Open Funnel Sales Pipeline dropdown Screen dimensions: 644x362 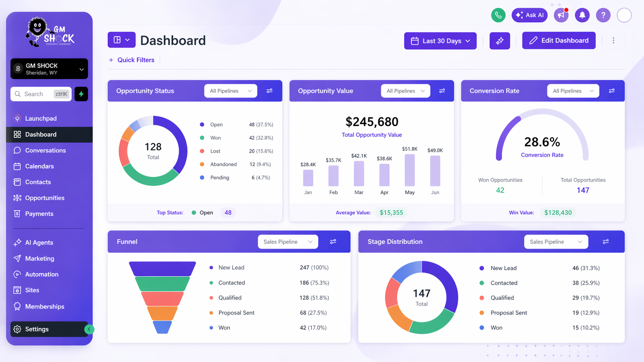click(x=288, y=242)
